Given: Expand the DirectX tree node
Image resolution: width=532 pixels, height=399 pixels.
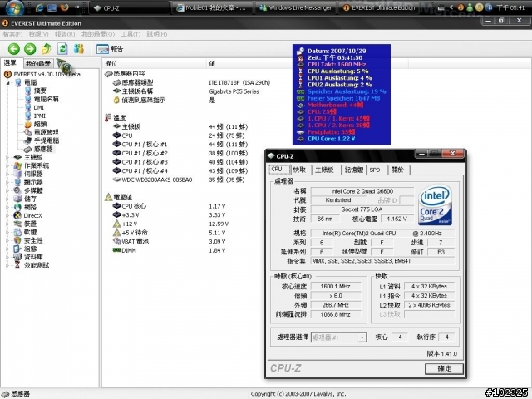Looking at the screenshot, I should (7, 216).
